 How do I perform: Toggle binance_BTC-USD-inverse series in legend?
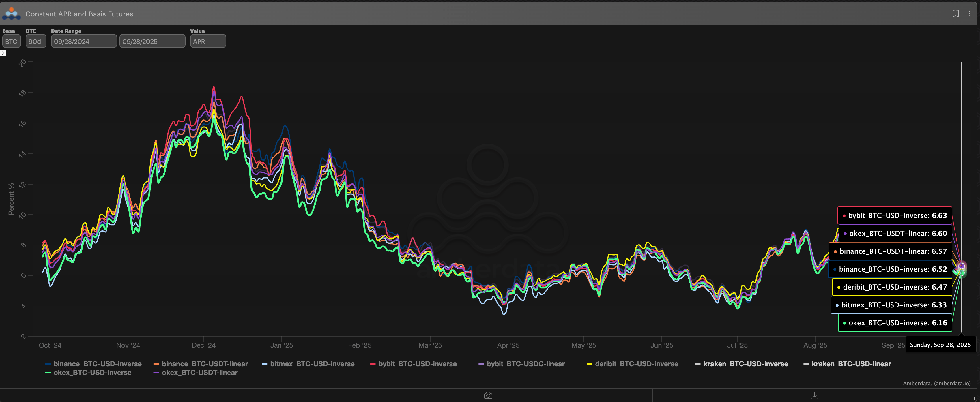(x=97, y=364)
